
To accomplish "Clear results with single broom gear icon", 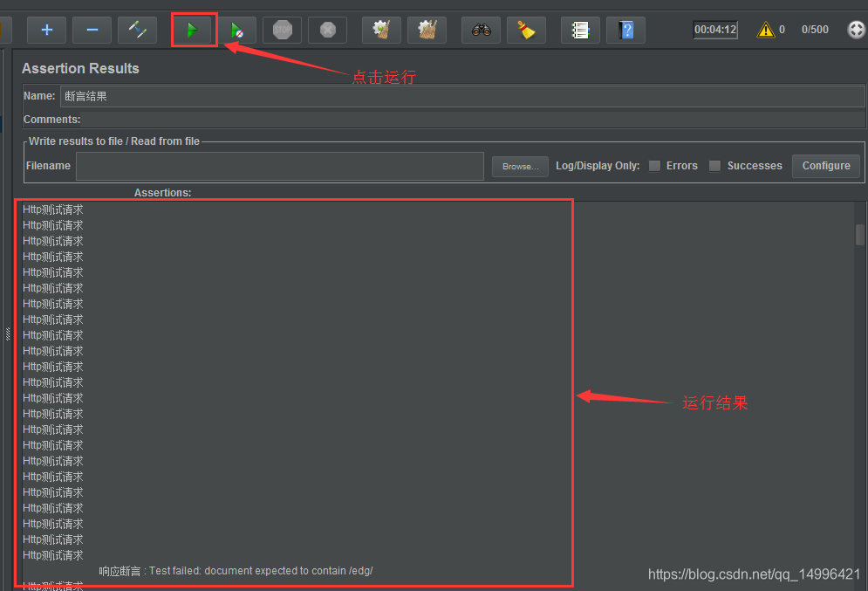I will [381, 30].
